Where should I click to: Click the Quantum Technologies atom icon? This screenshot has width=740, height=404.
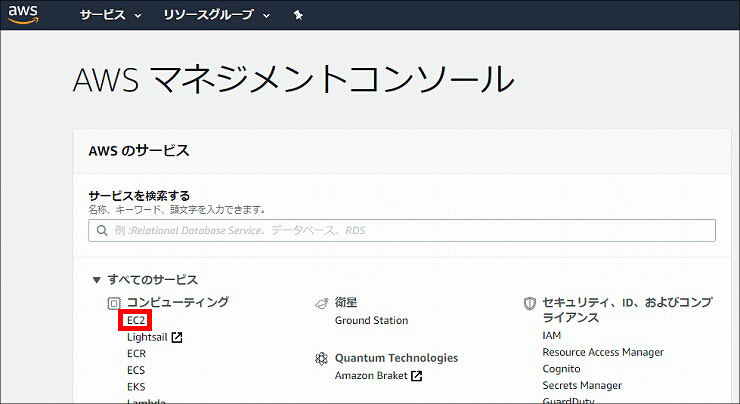[321, 359]
